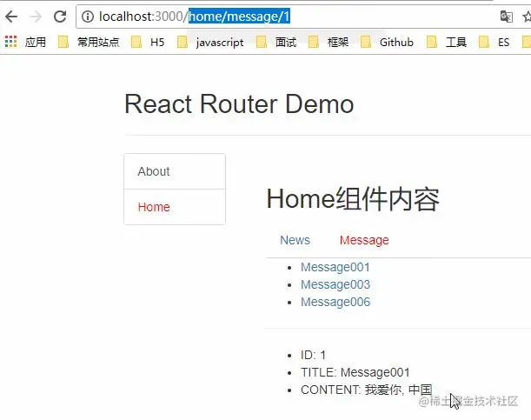The height and width of the screenshot is (420, 531).
Task: Open the javascript bookmark folder
Action: [x=210, y=42]
